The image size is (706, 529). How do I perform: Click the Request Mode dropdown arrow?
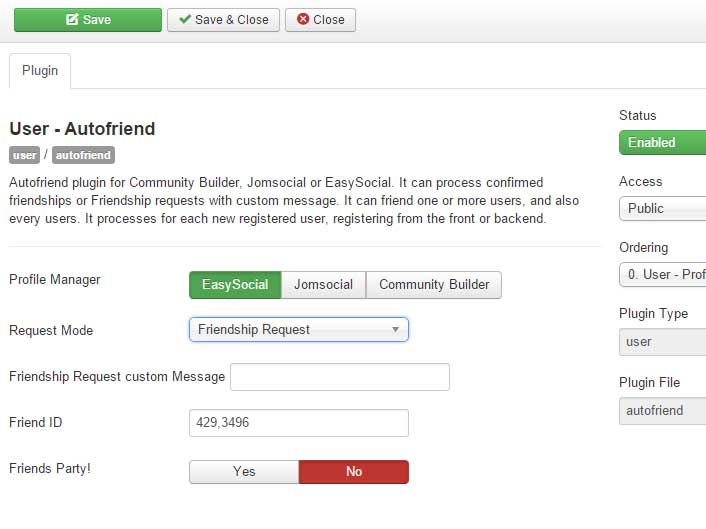(x=395, y=330)
